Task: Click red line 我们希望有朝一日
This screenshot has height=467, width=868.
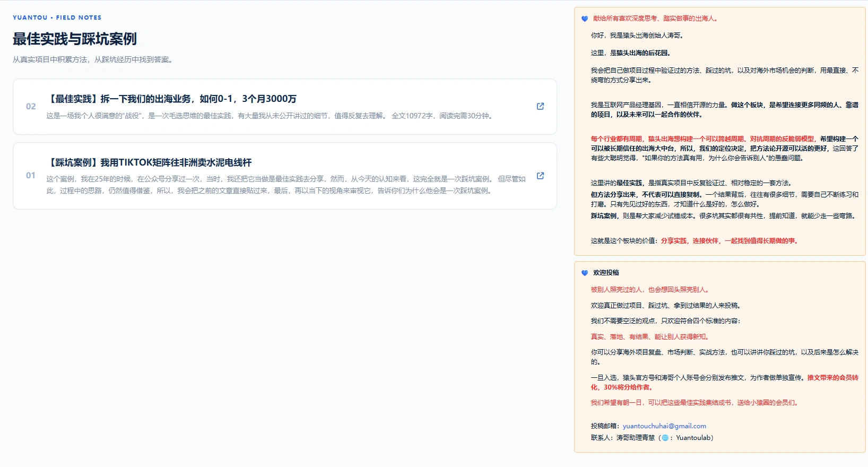Action: pyautogui.click(x=696, y=403)
